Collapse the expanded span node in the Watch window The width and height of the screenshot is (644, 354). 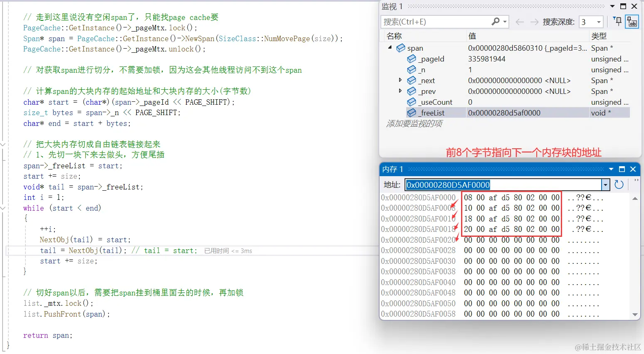[390, 48]
